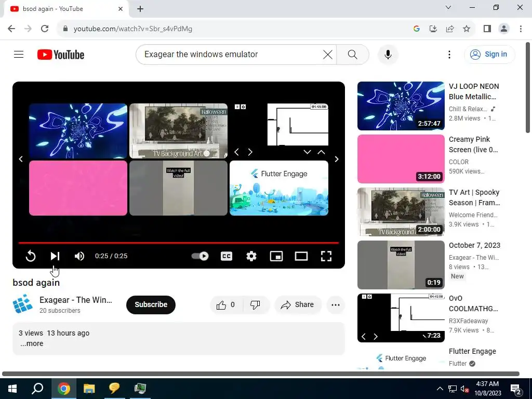Open Exagear channel avatar

(23, 304)
